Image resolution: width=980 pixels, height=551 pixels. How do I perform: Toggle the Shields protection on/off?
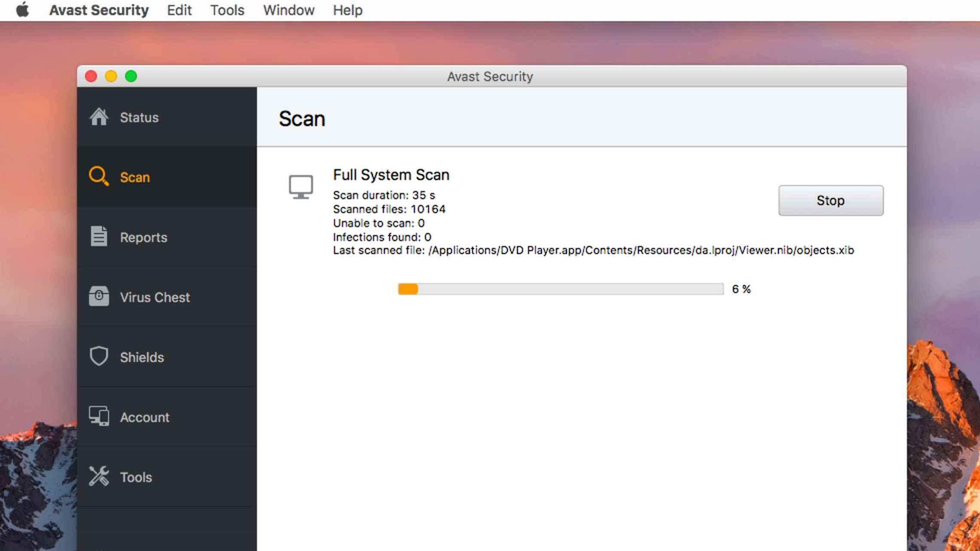pos(142,357)
